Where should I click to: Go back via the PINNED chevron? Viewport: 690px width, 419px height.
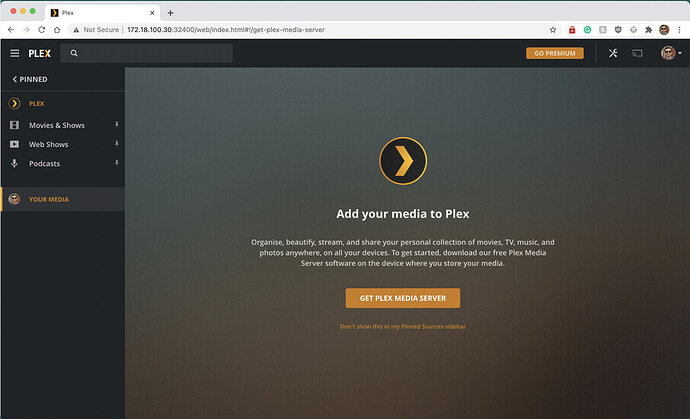click(30, 79)
